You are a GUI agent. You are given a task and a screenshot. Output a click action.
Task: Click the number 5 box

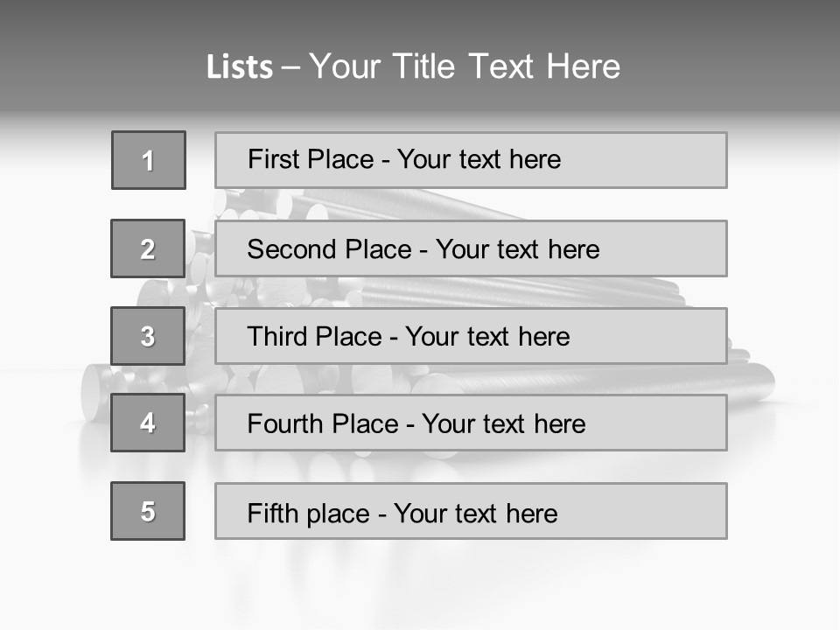tap(148, 511)
